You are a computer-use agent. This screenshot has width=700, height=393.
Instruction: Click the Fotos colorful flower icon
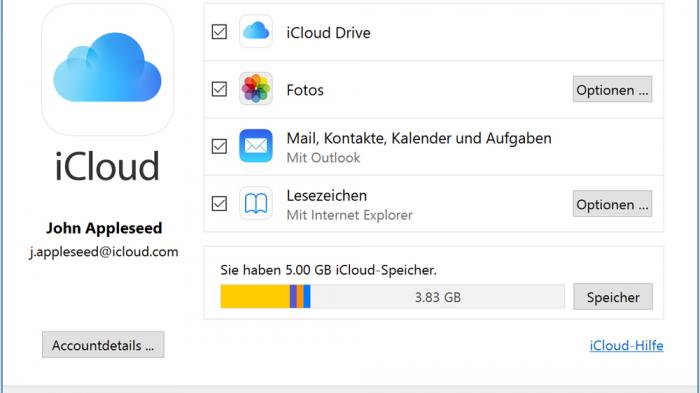coord(256,88)
